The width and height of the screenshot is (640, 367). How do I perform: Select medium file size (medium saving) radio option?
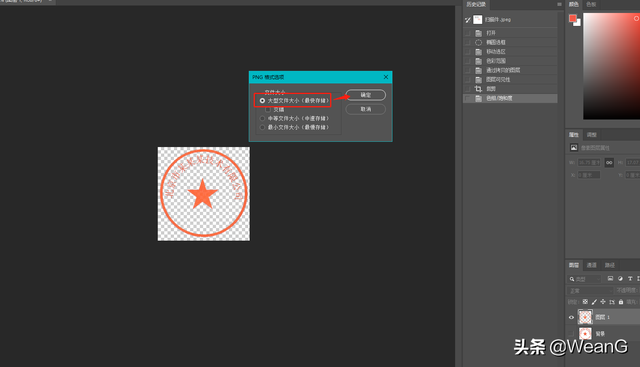tap(262, 118)
